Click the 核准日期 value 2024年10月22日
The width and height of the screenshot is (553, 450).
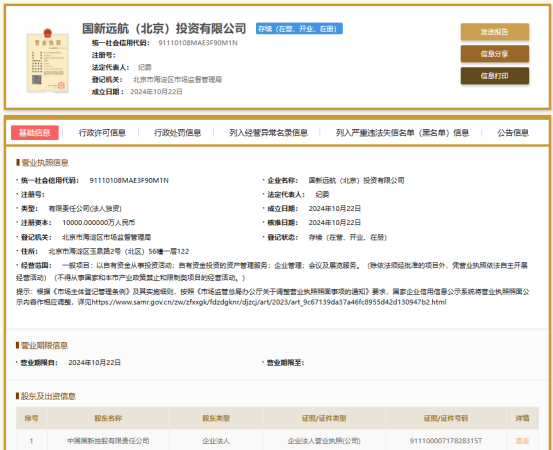(335, 223)
